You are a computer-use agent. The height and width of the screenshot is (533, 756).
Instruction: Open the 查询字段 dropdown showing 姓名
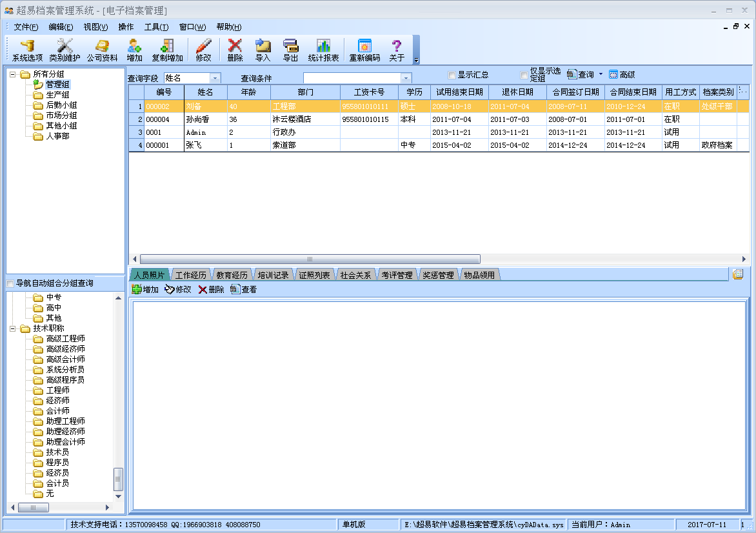215,78
